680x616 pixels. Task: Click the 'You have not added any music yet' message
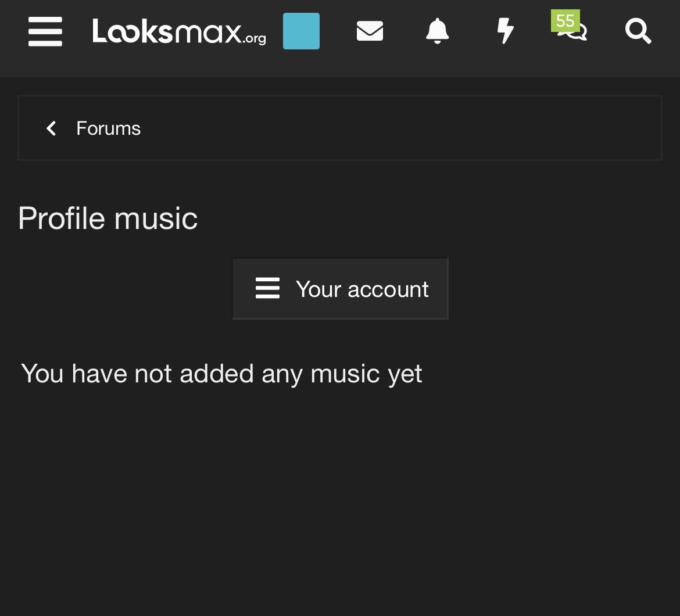(x=221, y=374)
